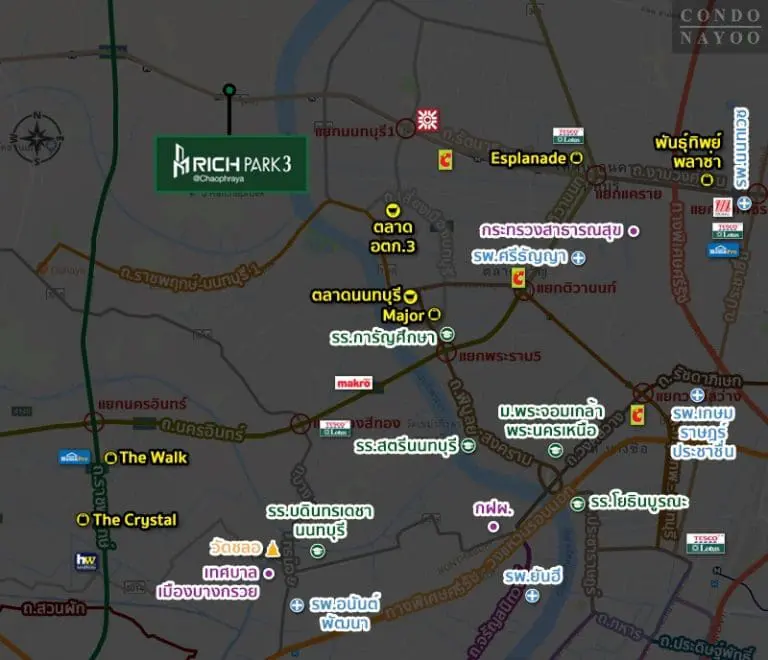The height and width of the screenshot is (660, 768).
Task: Click the yellow shopping icon next to Esplanade
Action: click(x=577, y=158)
